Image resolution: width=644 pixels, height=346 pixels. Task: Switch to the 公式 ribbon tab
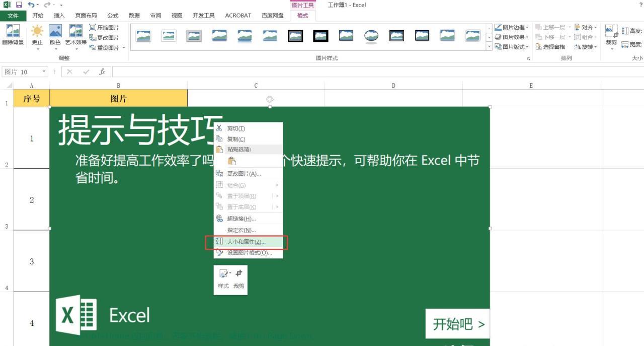[113, 16]
